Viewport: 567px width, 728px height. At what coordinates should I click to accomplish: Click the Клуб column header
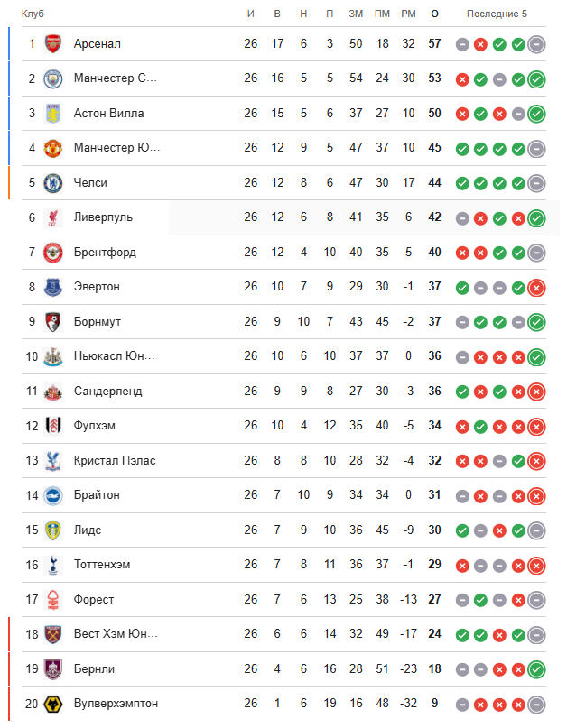(33, 14)
